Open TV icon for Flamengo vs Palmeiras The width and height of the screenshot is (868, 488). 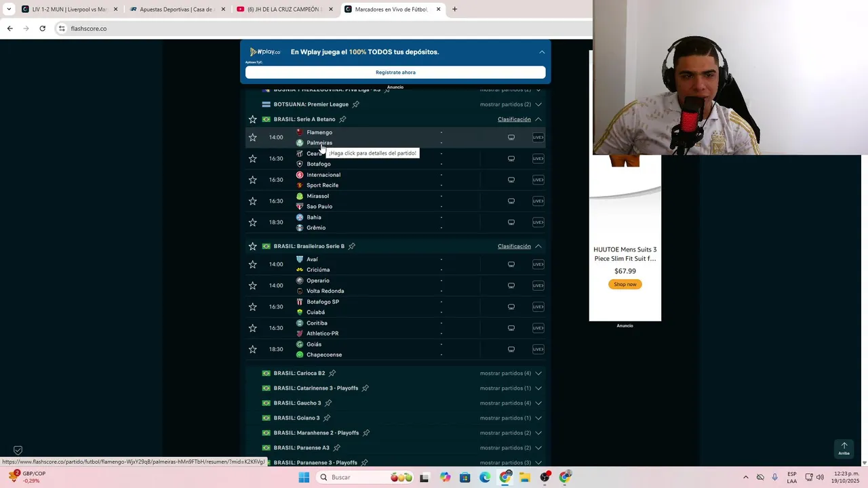(x=511, y=138)
